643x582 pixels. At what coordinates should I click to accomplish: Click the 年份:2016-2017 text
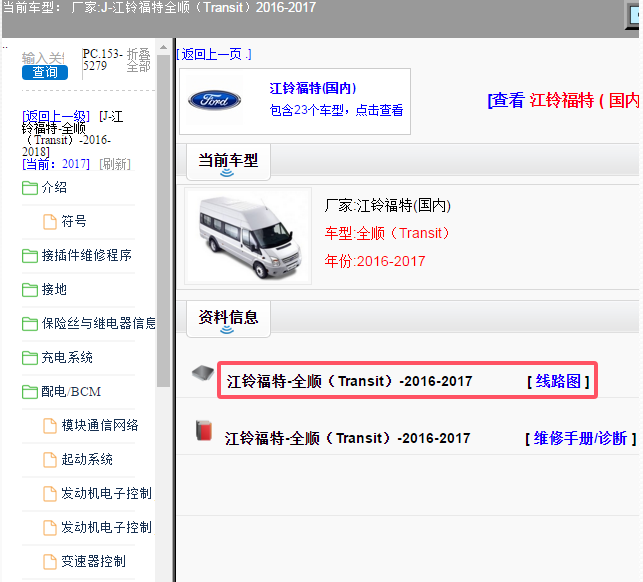coord(375,261)
